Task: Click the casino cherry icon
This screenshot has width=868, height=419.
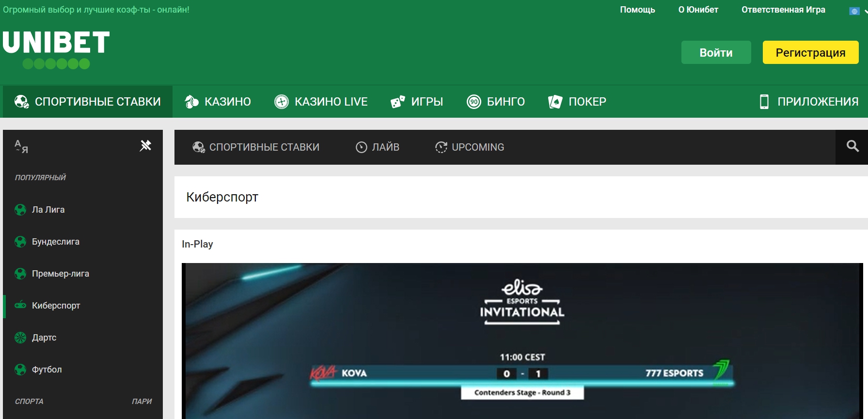Action: click(192, 102)
